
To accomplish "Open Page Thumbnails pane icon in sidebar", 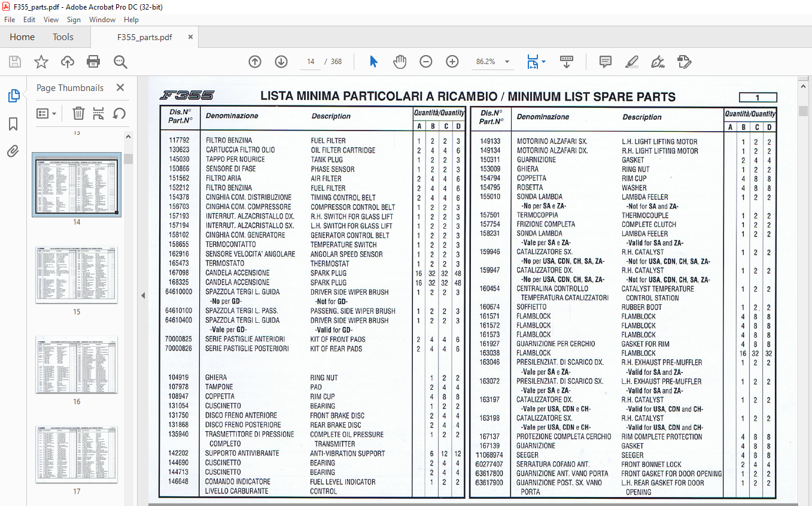I will (13, 96).
